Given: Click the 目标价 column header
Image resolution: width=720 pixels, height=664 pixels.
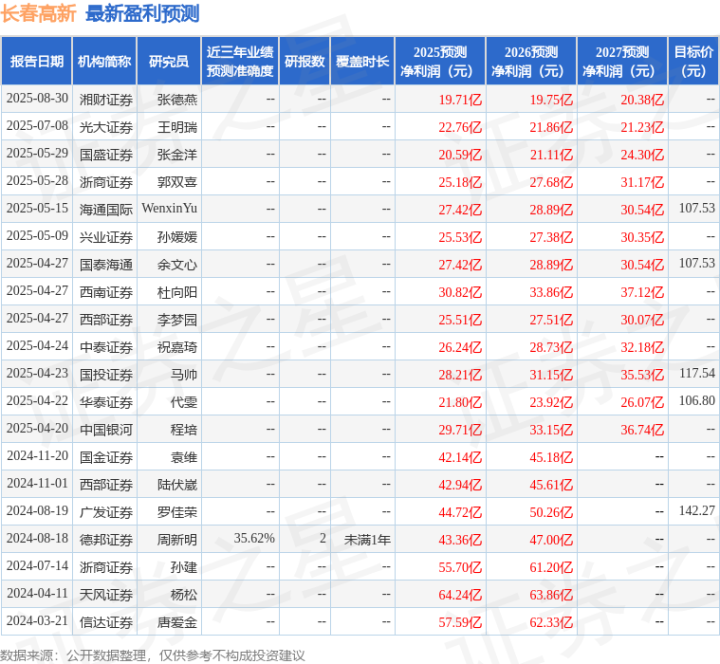Looking at the screenshot, I should point(693,61).
